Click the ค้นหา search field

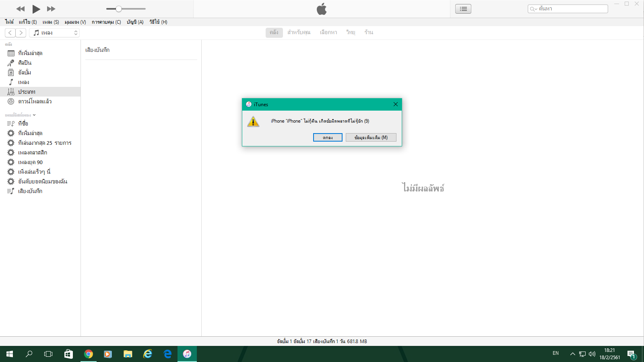(x=568, y=9)
